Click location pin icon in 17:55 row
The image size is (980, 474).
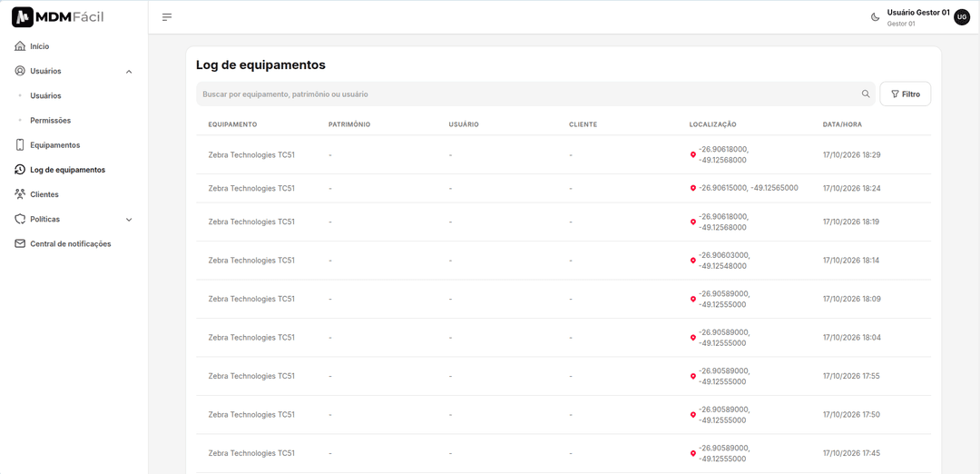coord(693,377)
